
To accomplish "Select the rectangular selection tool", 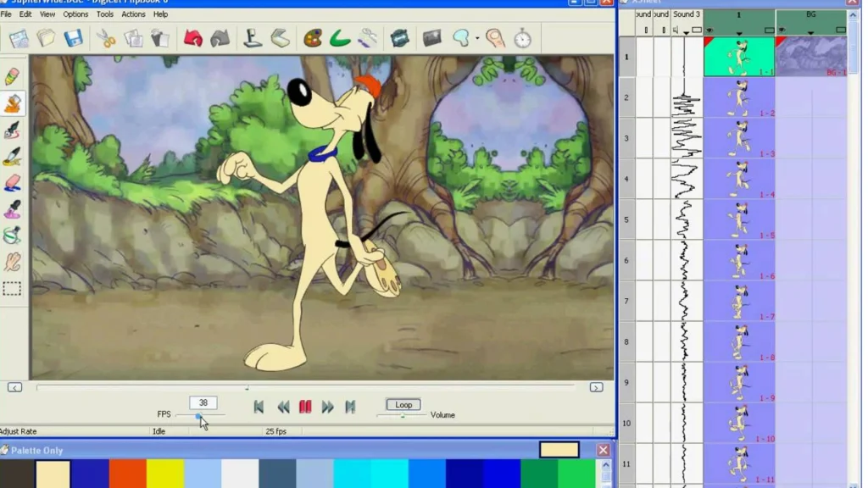I will [13, 288].
